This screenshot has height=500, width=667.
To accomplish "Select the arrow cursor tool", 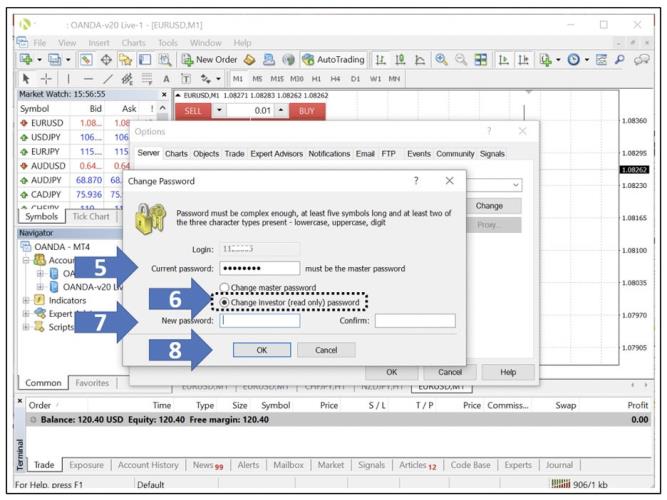I will point(26,79).
